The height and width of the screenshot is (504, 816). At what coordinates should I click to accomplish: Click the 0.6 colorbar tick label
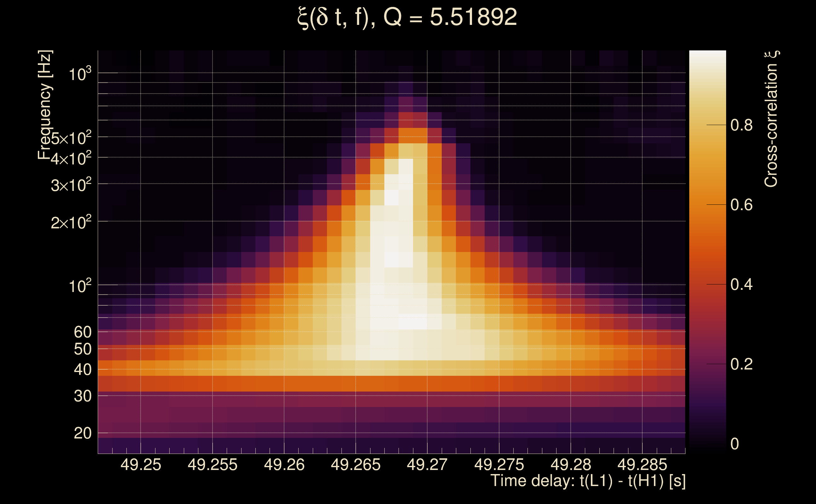pos(741,205)
